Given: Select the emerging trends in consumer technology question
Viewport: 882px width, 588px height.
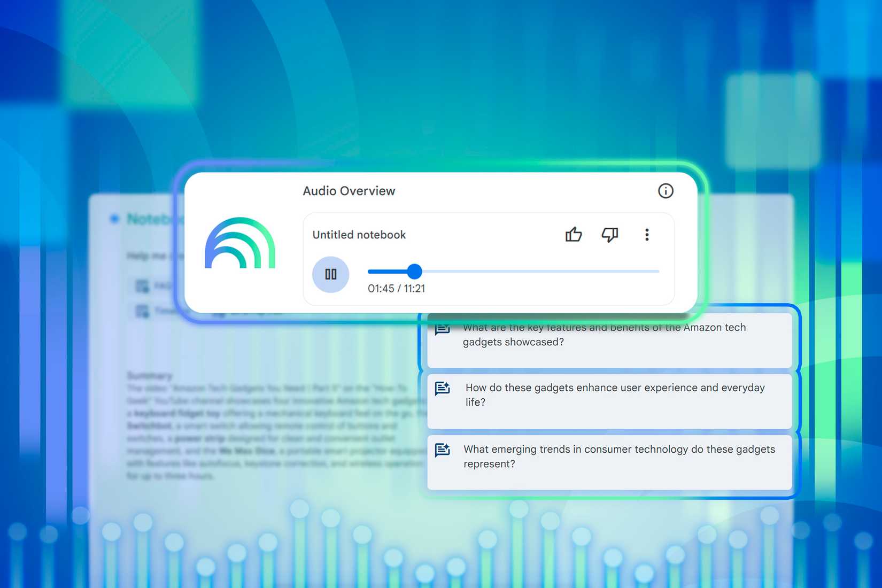Looking at the screenshot, I should 609,462.
